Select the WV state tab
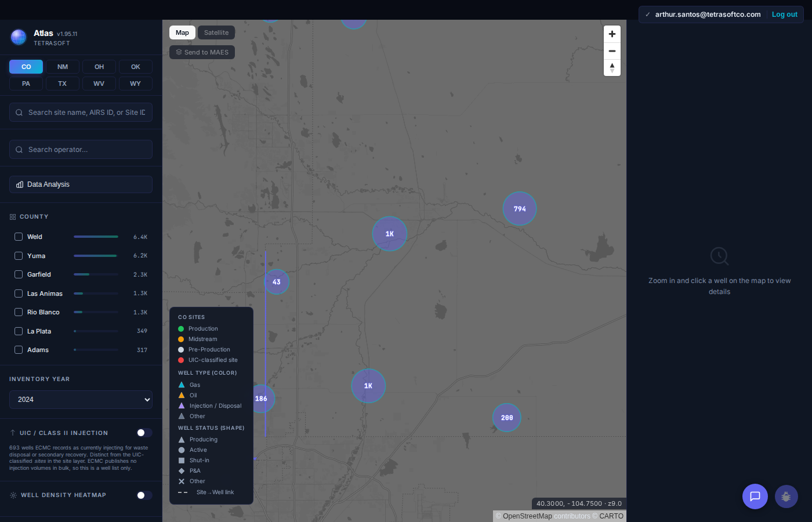 [x=99, y=84]
